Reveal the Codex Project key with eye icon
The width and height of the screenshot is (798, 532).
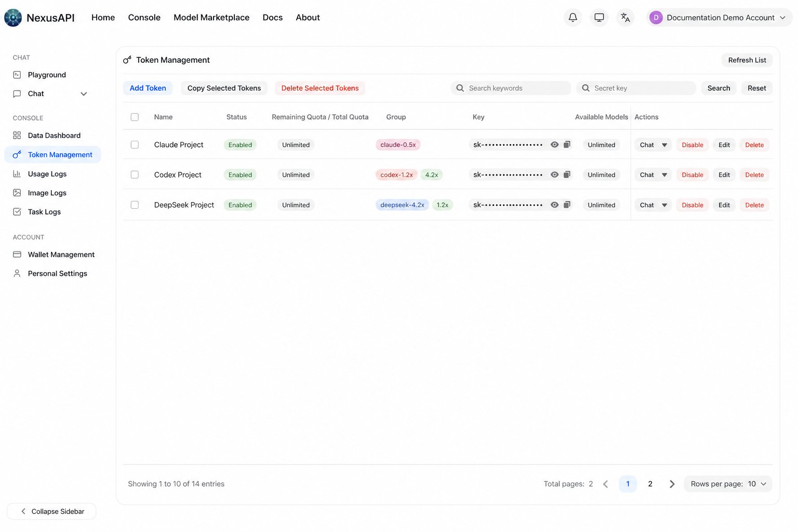pos(554,175)
